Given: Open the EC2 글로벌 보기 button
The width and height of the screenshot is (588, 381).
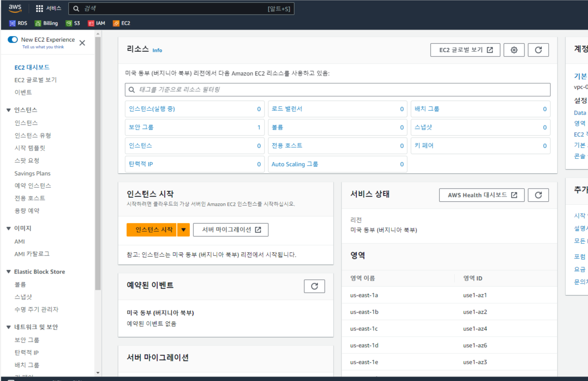Looking at the screenshot, I should 465,50.
